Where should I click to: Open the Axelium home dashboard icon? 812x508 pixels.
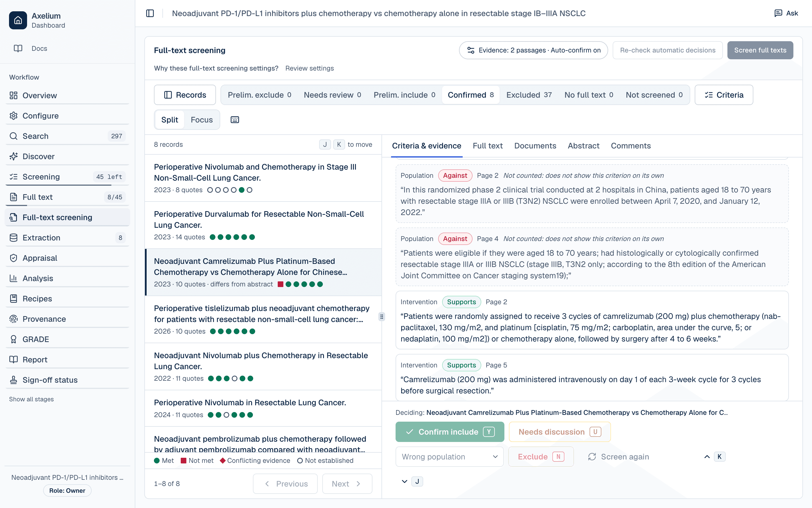[18, 20]
